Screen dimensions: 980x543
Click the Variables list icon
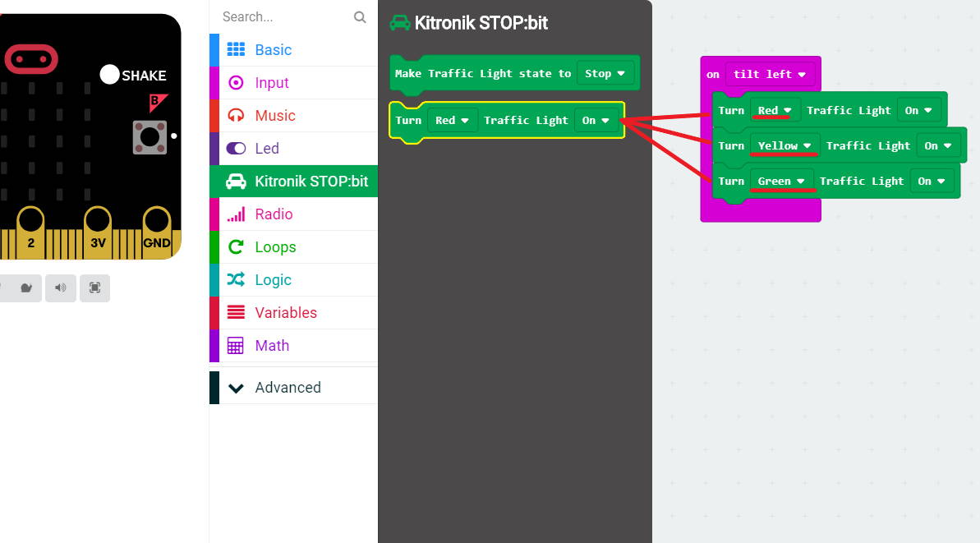point(236,312)
